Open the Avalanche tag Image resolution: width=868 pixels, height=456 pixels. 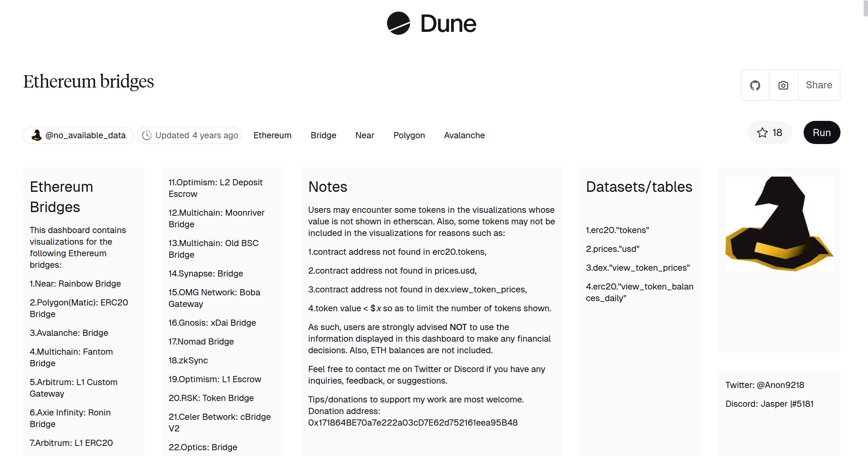(464, 135)
